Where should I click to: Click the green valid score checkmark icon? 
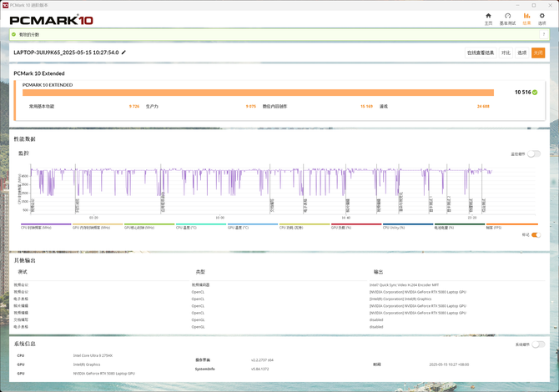click(14, 34)
